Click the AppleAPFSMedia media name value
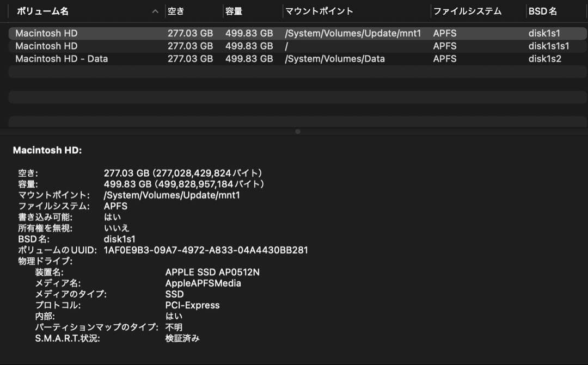Screen dimensions: 588x365 tap(203, 283)
